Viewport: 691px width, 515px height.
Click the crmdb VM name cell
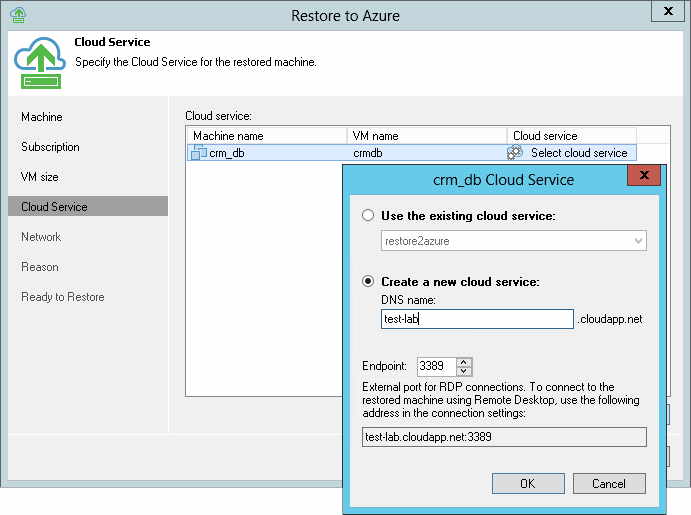point(368,153)
